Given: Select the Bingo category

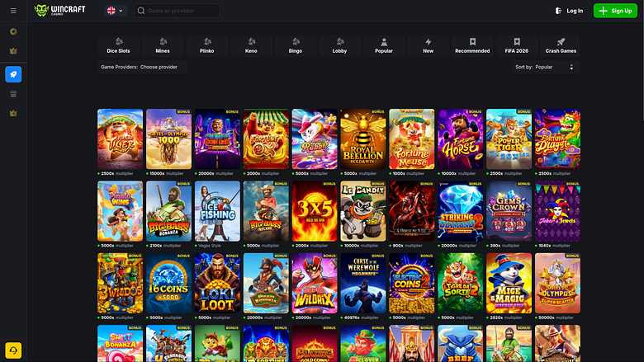Looking at the screenshot, I should [x=296, y=45].
